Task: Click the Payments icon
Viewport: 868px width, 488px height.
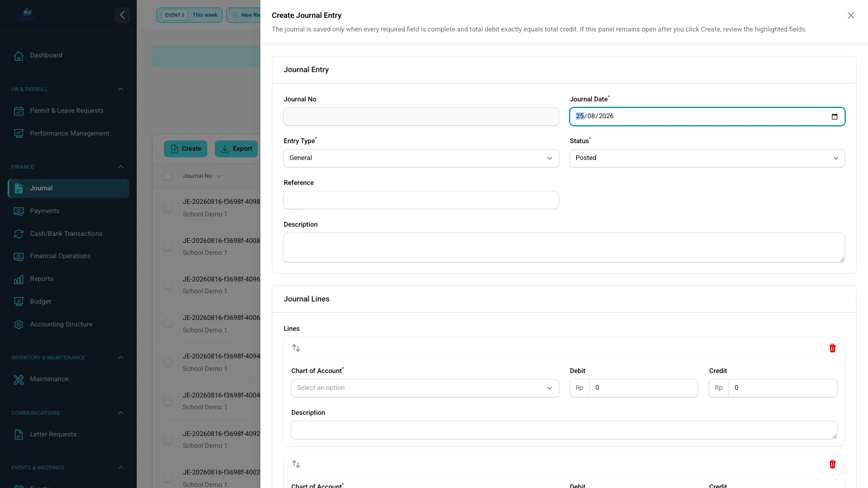Action: (19, 211)
